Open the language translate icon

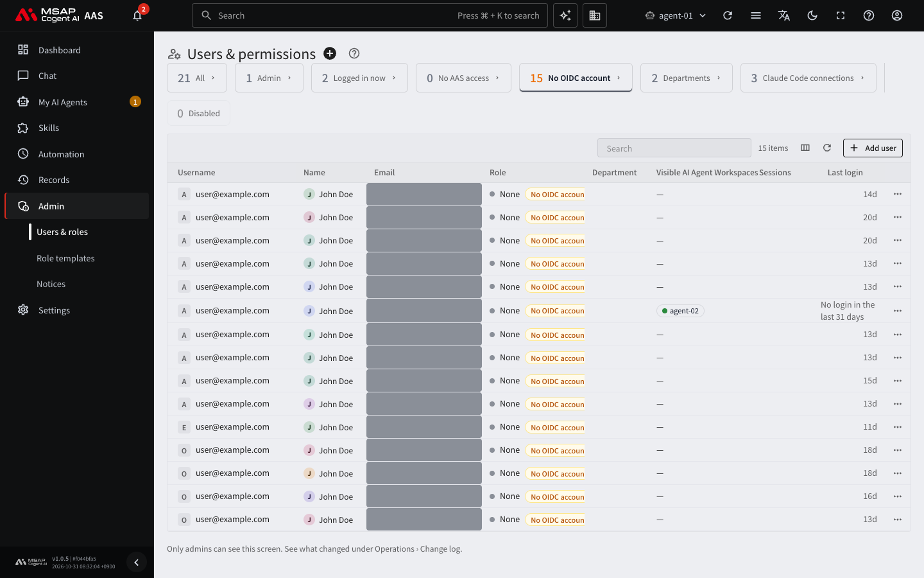pyautogui.click(x=784, y=15)
